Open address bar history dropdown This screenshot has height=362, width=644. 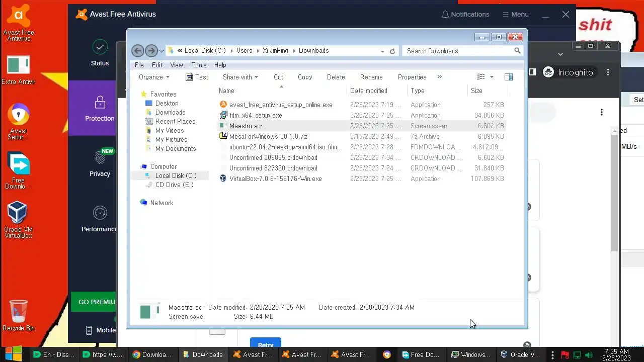tap(382, 51)
